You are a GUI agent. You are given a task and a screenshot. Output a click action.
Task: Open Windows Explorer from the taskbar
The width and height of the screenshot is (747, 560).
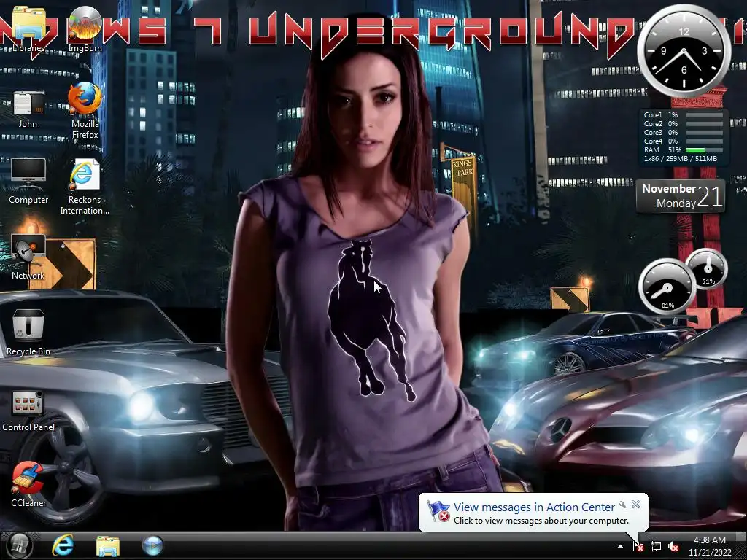[x=108, y=545]
